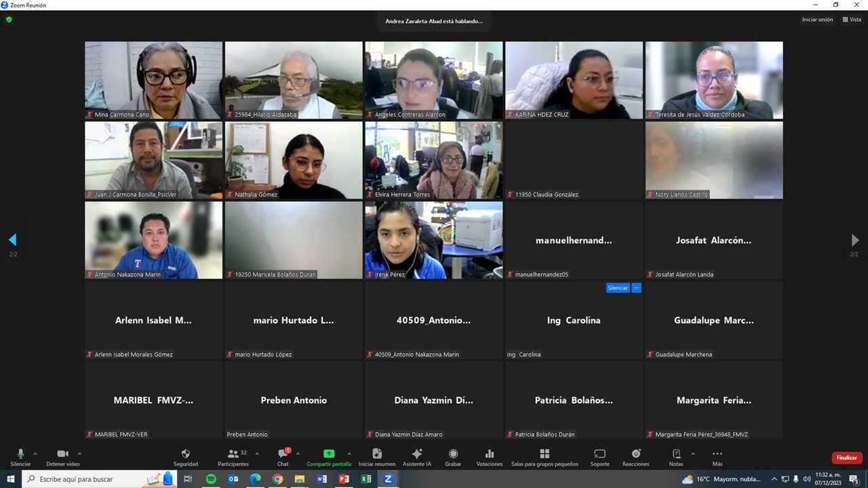
Task: Expand video options arrow beside Detener video
Action: (x=79, y=453)
